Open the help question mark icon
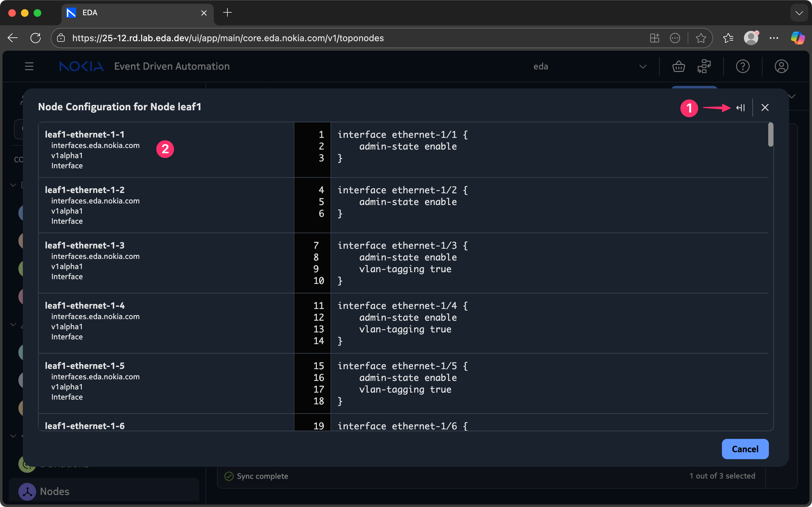Screen dimensions: 812x507 743,67
